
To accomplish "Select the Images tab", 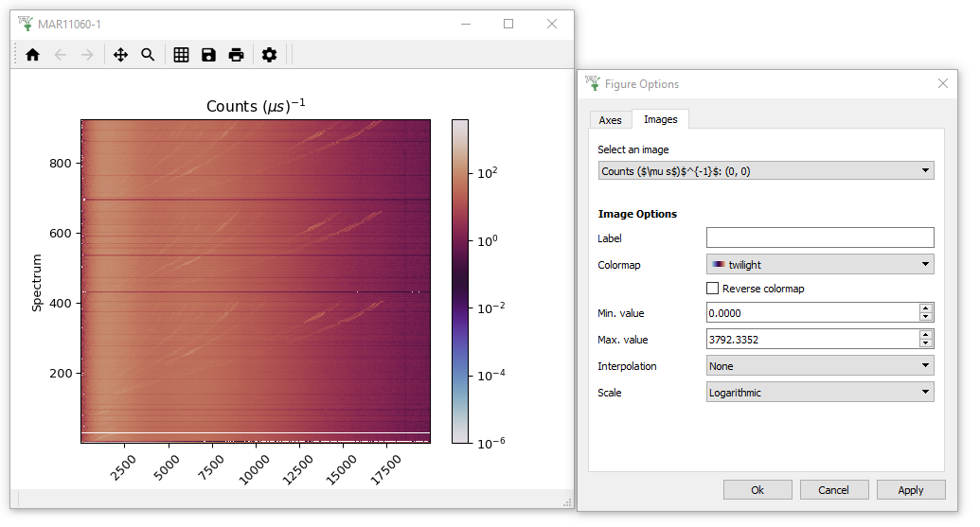I will click(x=660, y=119).
